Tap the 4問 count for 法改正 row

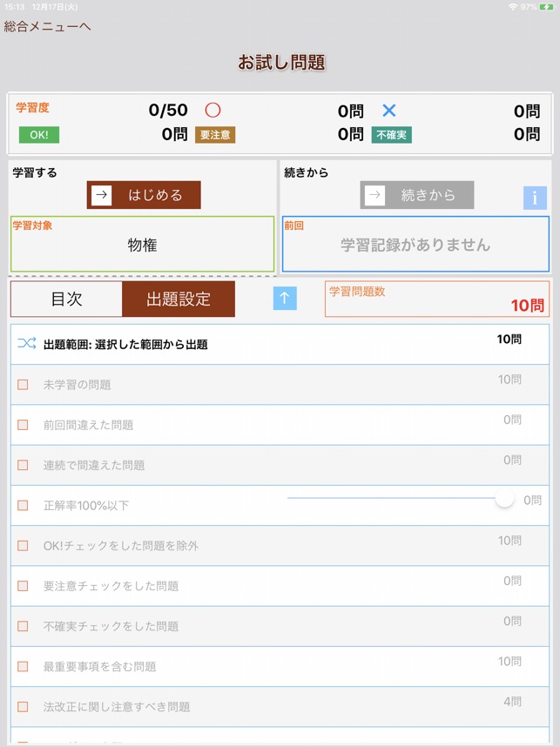click(x=512, y=701)
